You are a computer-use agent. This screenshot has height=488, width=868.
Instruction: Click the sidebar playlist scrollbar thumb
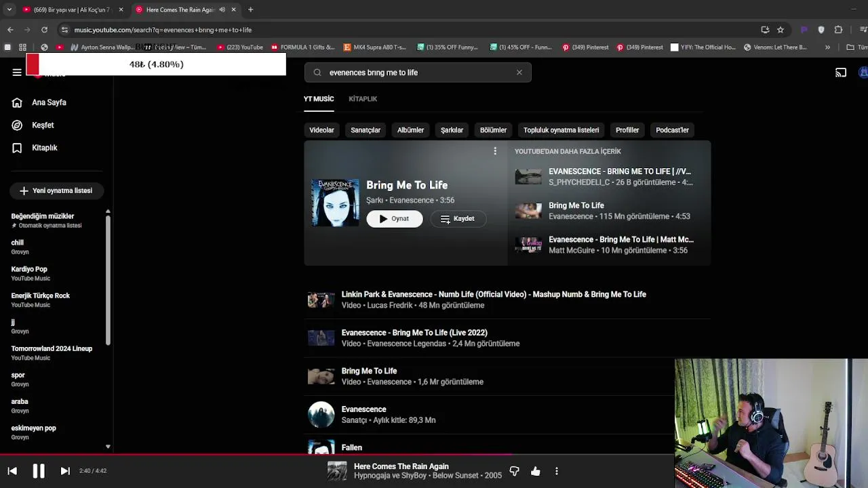pos(108,279)
